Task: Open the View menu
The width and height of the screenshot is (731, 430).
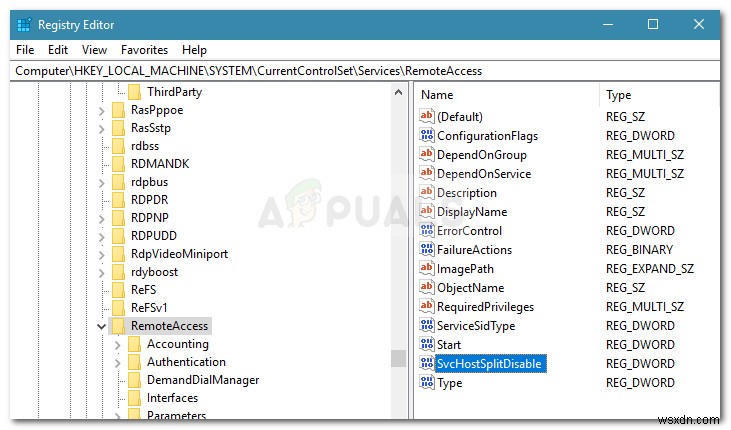Action: click(94, 50)
